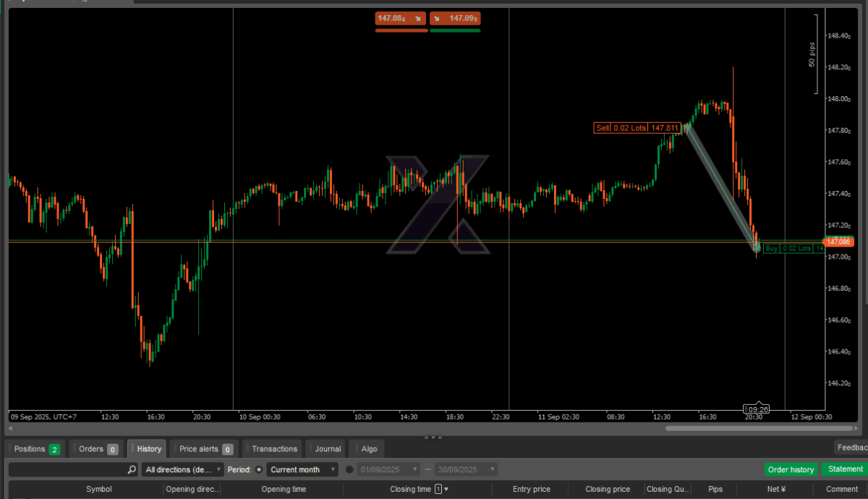Click the buy price button 147.09
Viewport: 868px width, 499px height.
tap(455, 18)
